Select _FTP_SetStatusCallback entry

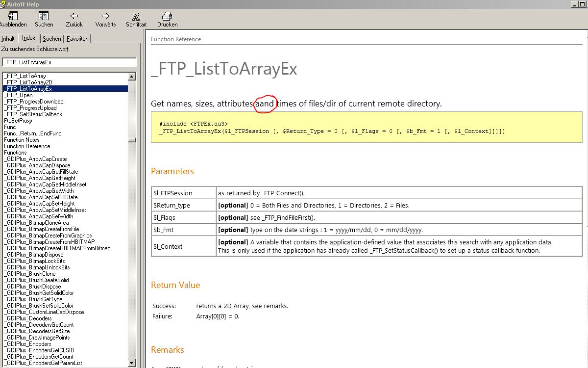33,114
